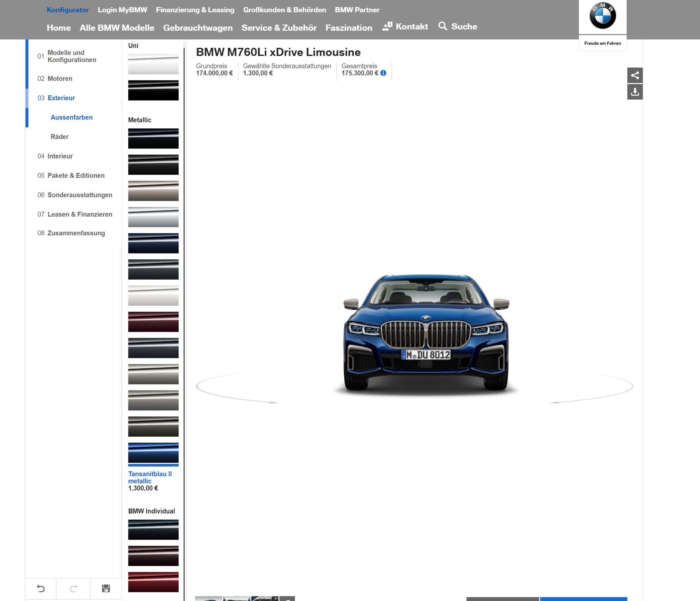
Task: Select the Tansanitblau II metallic swatch
Action: coord(153,453)
